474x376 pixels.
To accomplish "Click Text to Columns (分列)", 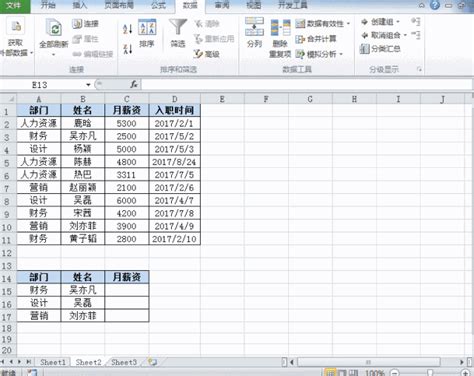I will click(x=254, y=32).
